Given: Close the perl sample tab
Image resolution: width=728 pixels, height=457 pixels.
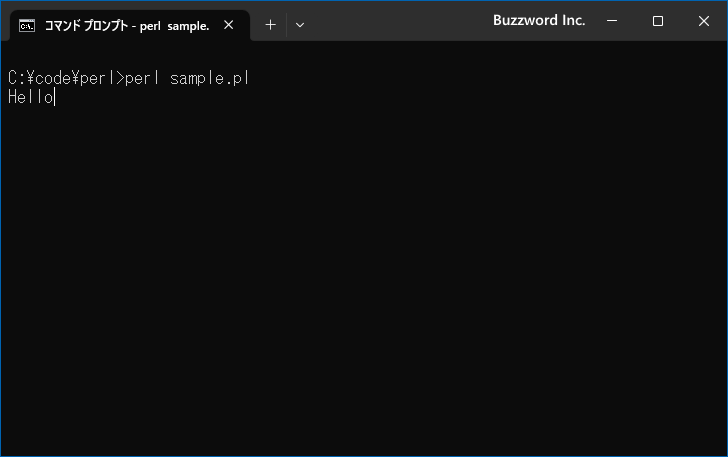Looking at the screenshot, I should tap(228, 25).
